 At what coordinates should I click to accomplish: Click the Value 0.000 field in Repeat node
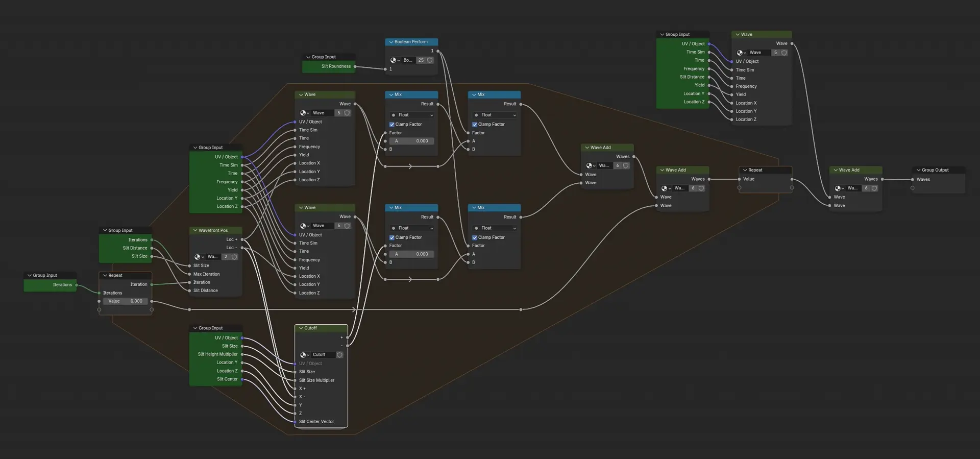125,301
